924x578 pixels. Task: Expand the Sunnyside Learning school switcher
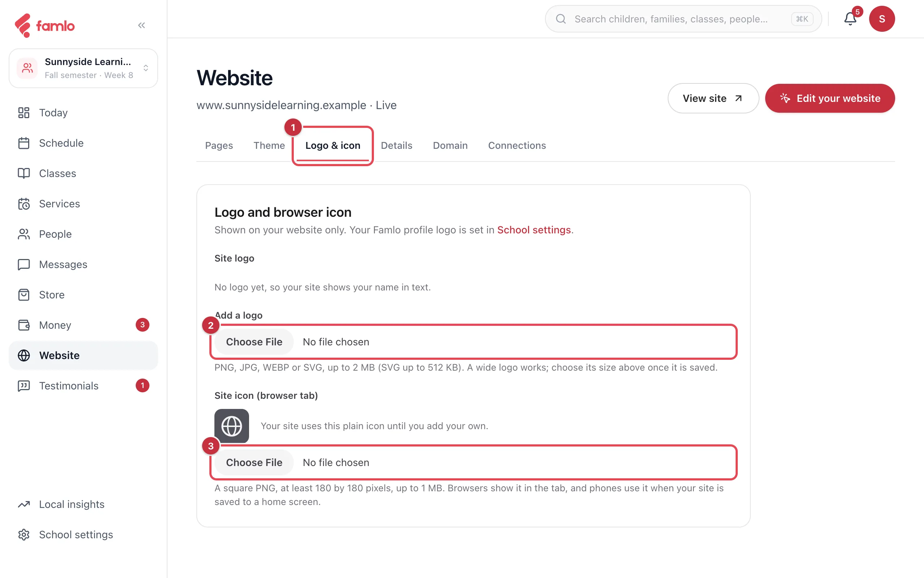83,68
